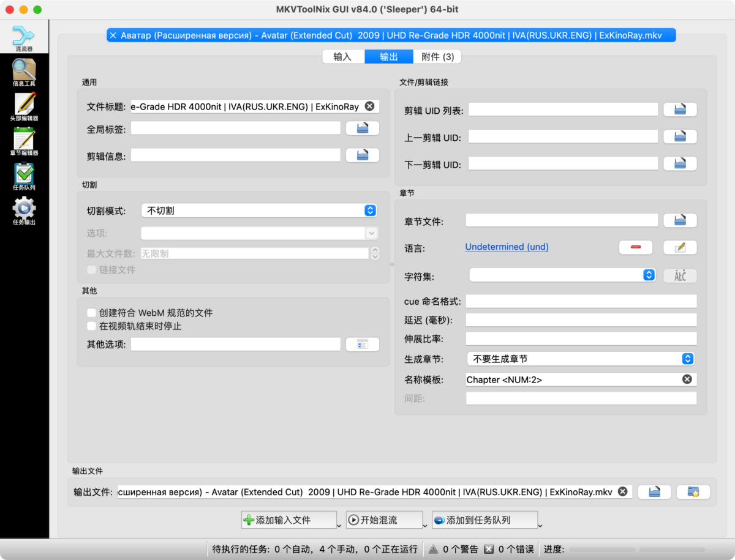Open the 生成章节 dropdown
This screenshot has width=735, height=560.
[581, 359]
